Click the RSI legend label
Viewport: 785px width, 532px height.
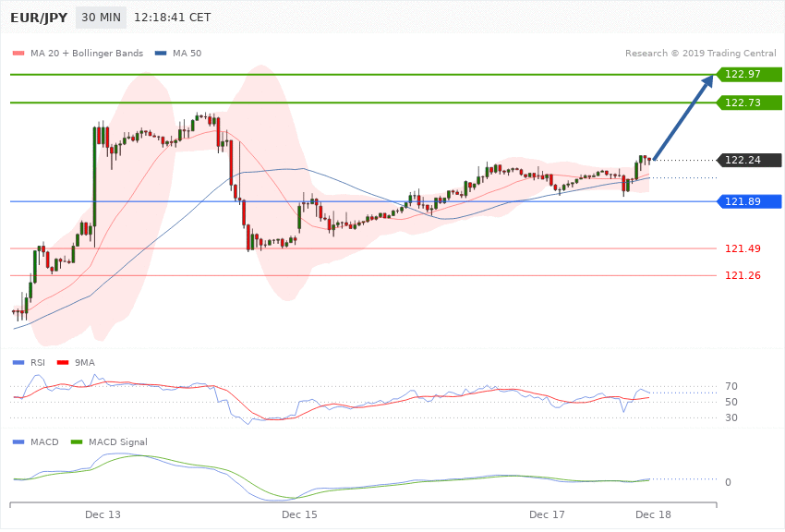click(38, 363)
